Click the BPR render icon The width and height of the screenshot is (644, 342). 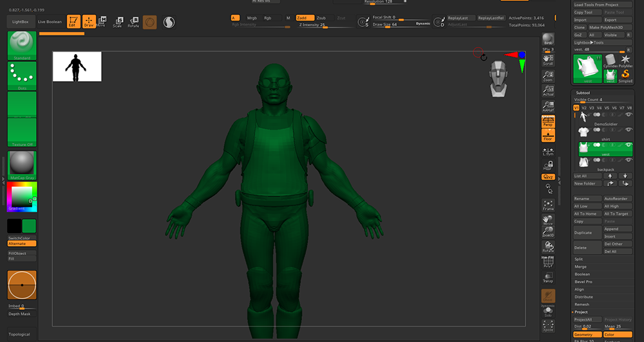548,39
